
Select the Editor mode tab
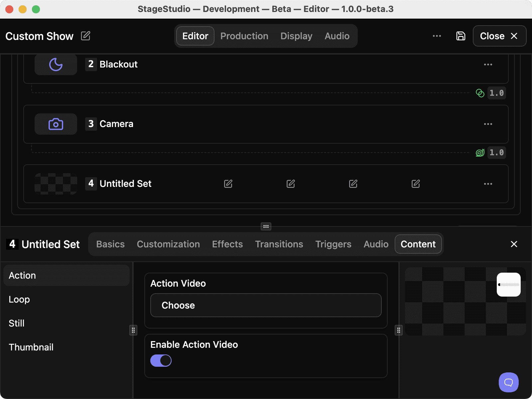coord(195,36)
